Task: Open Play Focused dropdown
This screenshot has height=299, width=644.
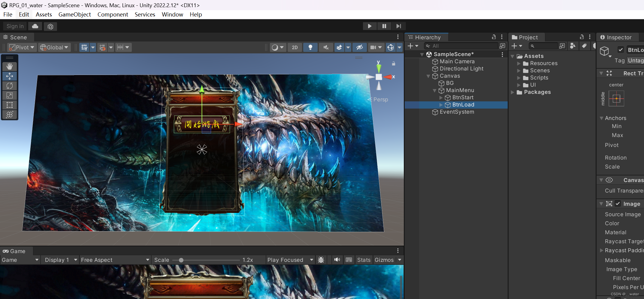Action: (290, 260)
